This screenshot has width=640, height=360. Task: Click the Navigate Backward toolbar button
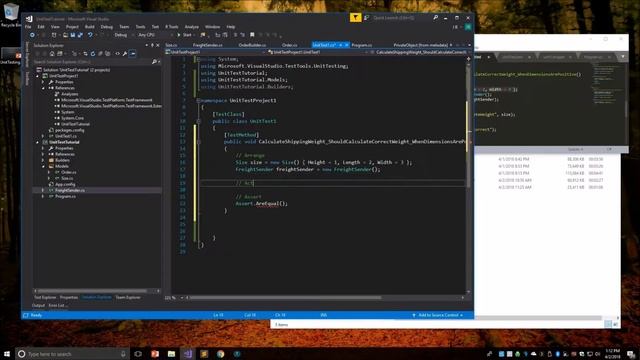(32, 35)
